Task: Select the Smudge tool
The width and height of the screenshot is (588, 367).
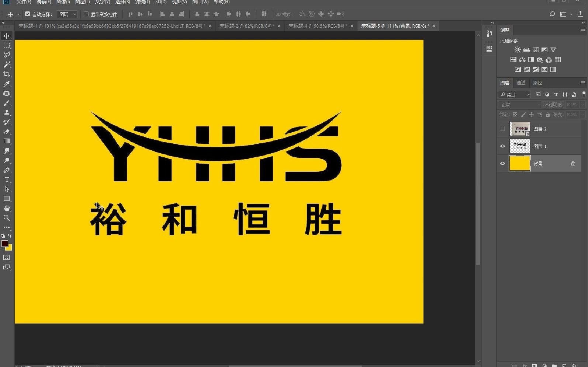Action: 7,151
